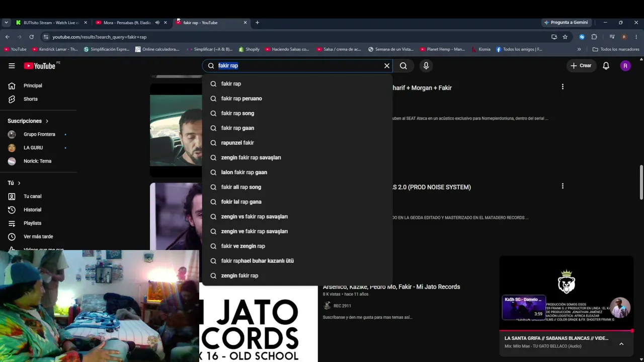Open the YouTube guide hamburger menu
This screenshot has height=362, width=644.
pos(12,65)
